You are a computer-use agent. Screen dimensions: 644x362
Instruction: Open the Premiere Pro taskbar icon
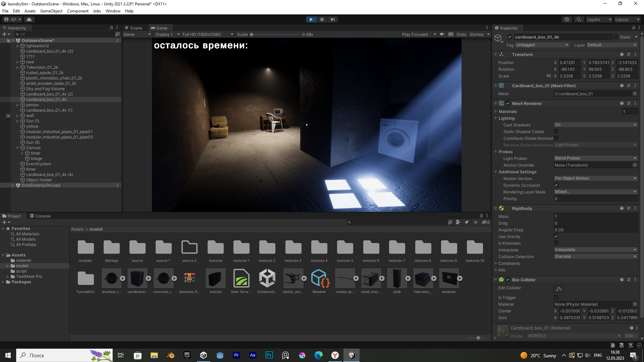click(x=236, y=355)
